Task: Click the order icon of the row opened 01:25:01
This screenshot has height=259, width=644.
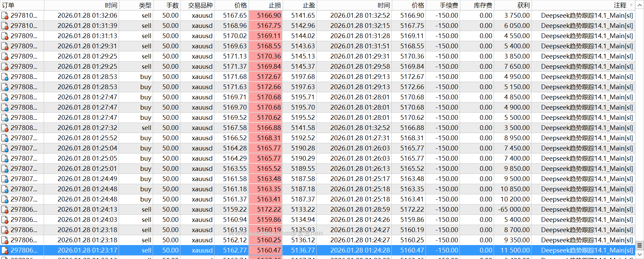Action: pyautogui.click(x=5, y=169)
